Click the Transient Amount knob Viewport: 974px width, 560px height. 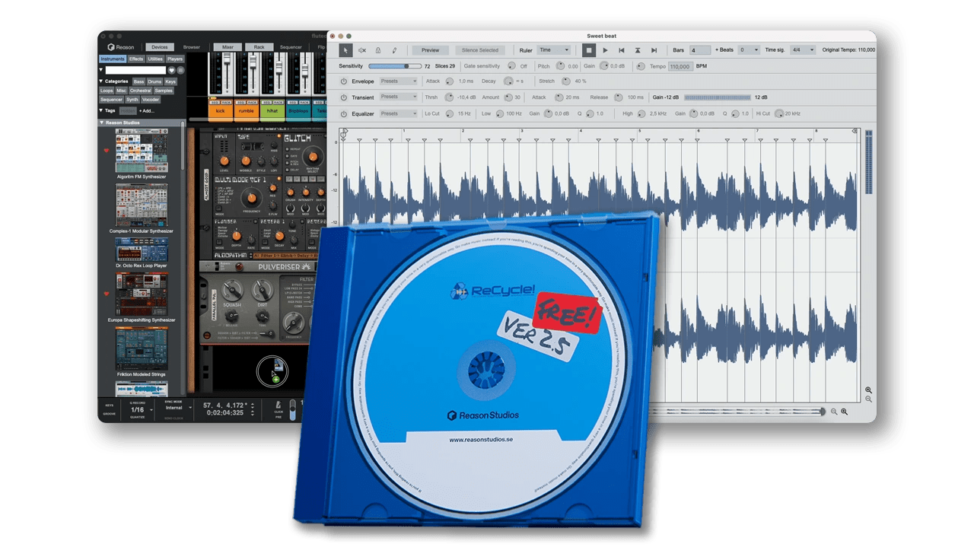click(x=507, y=97)
